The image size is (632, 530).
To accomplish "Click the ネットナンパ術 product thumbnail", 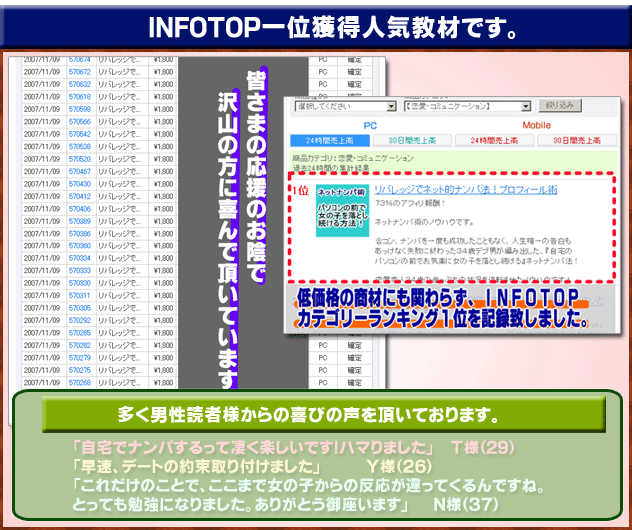I will [342, 211].
